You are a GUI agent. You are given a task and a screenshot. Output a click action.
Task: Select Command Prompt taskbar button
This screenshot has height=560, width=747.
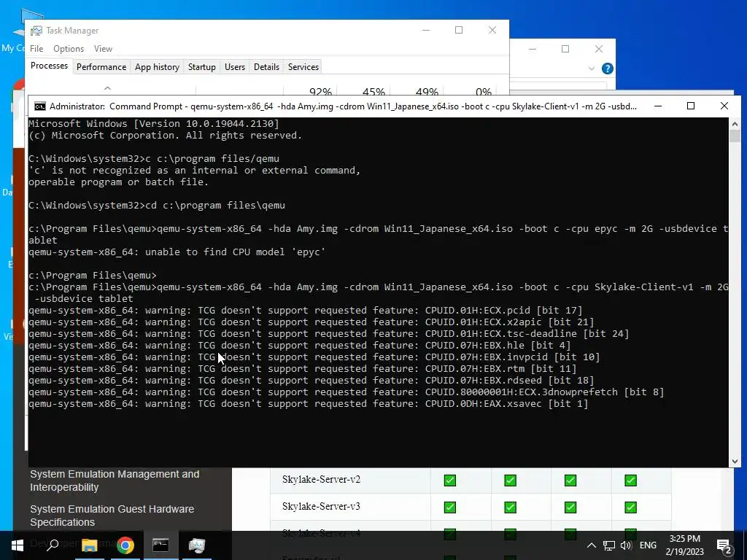pos(160,545)
